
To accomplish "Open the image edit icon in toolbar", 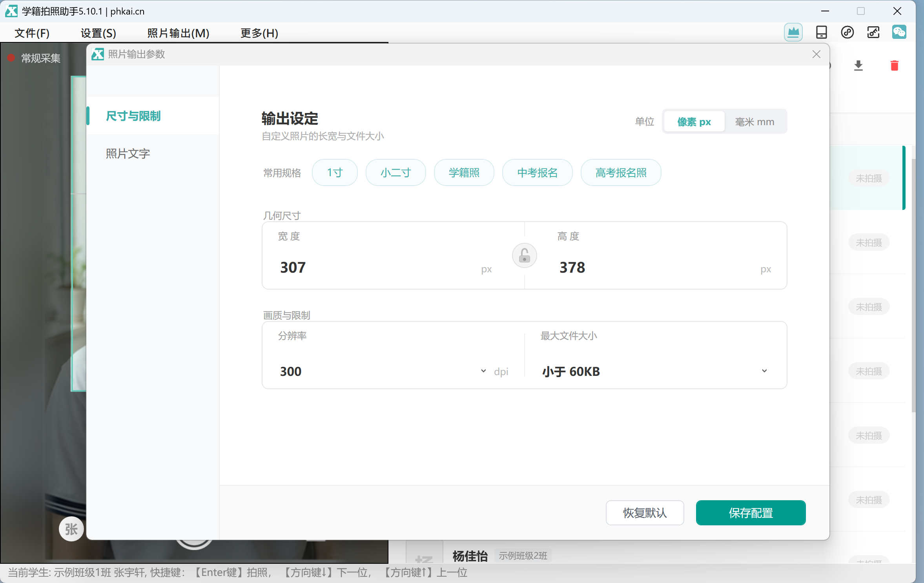I will pos(873,32).
